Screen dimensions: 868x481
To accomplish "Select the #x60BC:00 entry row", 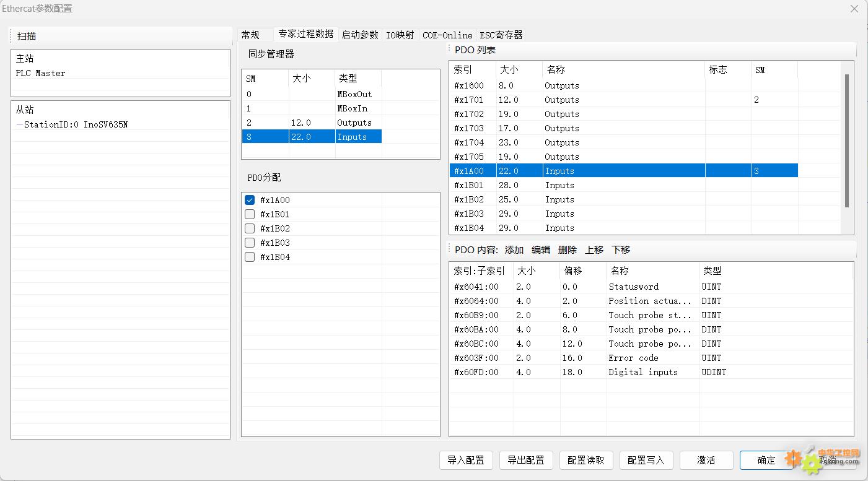I will click(651, 344).
